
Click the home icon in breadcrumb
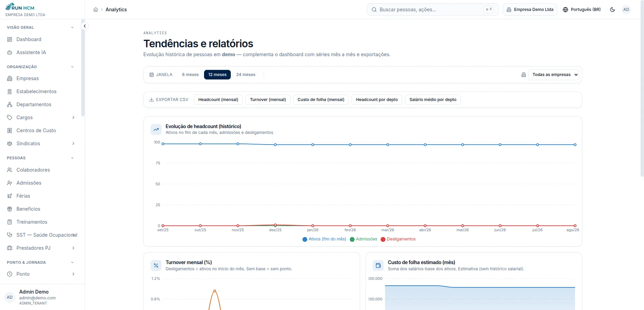[x=96, y=10]
